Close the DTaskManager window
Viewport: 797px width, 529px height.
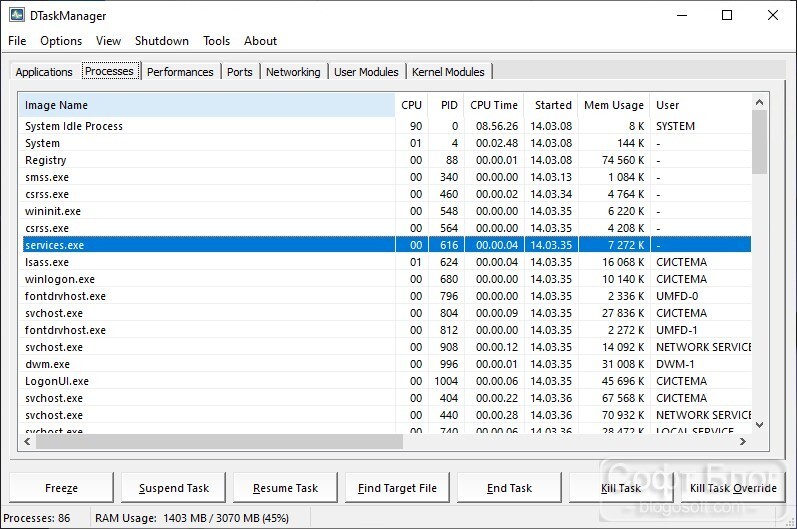tap(773, 15)
